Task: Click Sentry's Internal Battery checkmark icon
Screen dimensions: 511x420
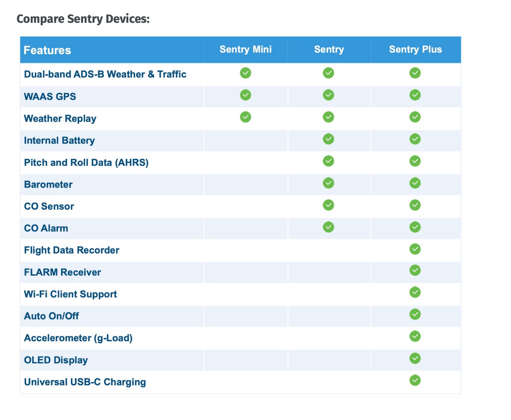Action: pyautogui.click(x=328, y=139)
